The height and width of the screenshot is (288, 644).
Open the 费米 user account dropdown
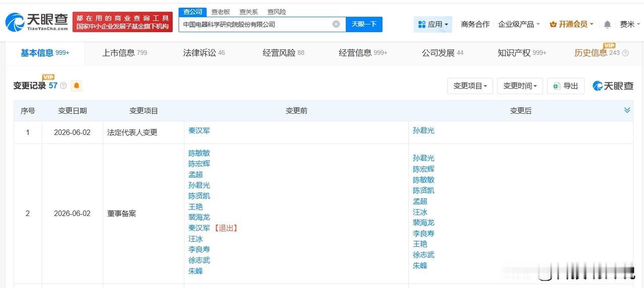(630, 24)
